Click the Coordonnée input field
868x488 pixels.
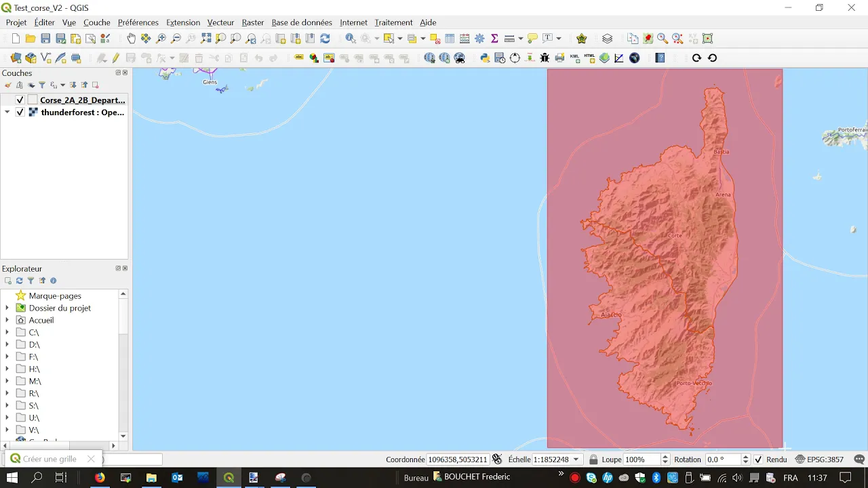point(458,460)
